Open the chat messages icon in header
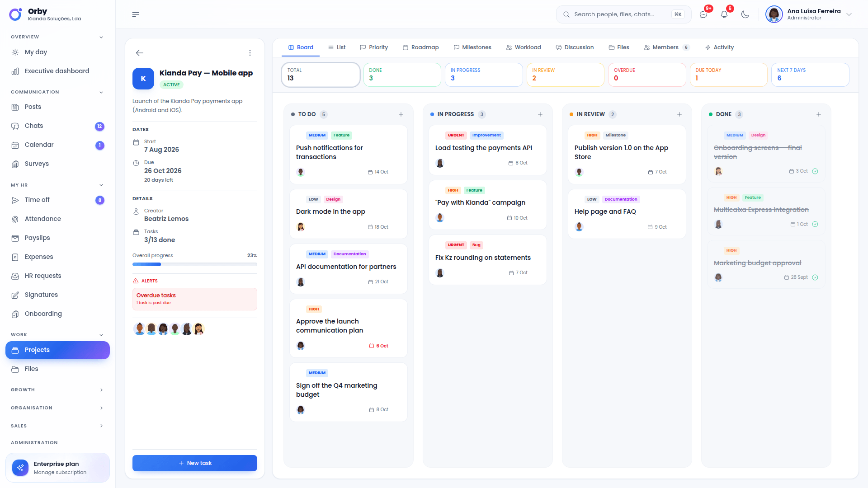The height and width of the screenshot is (488, 868). pos(703,14)
